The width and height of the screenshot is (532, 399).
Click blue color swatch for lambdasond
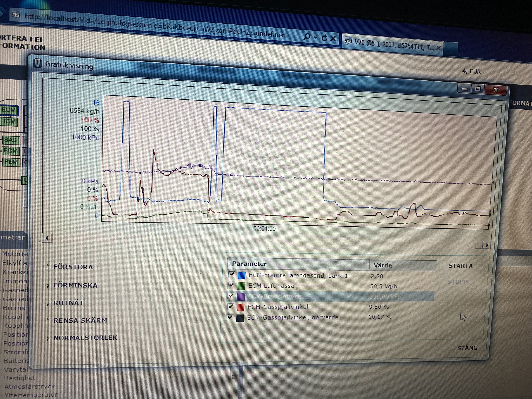241,275
